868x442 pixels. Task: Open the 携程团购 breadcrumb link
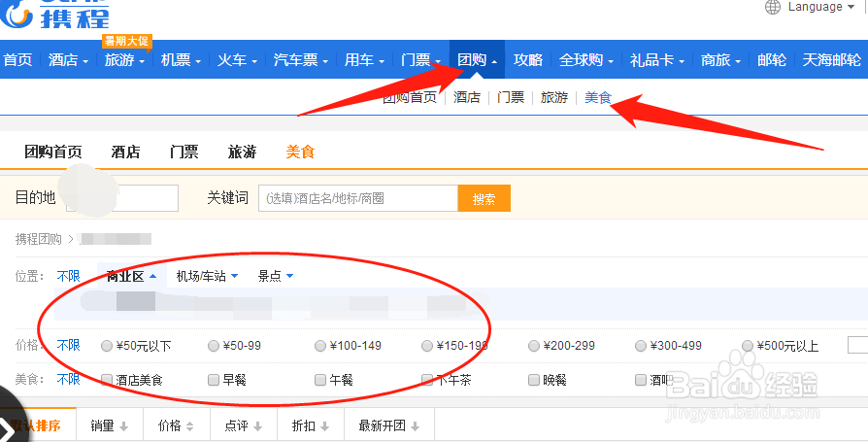point(38,239)
